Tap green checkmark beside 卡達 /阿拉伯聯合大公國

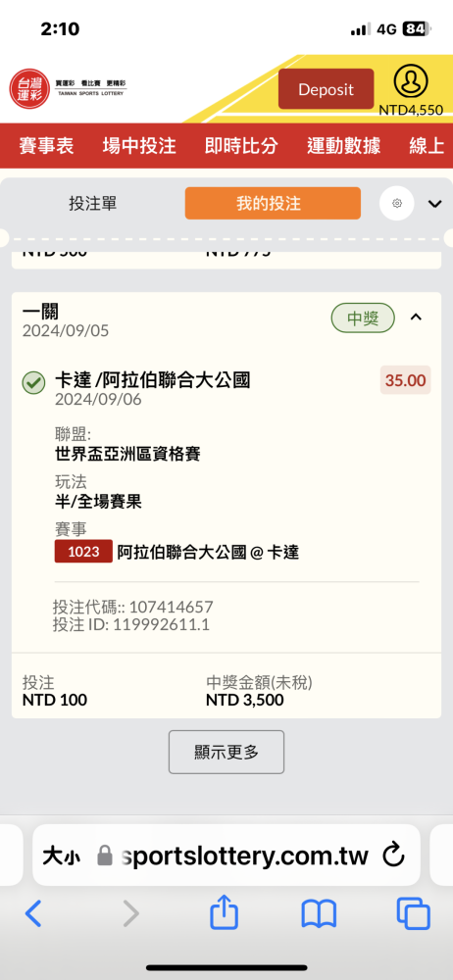tap(33, 382)
